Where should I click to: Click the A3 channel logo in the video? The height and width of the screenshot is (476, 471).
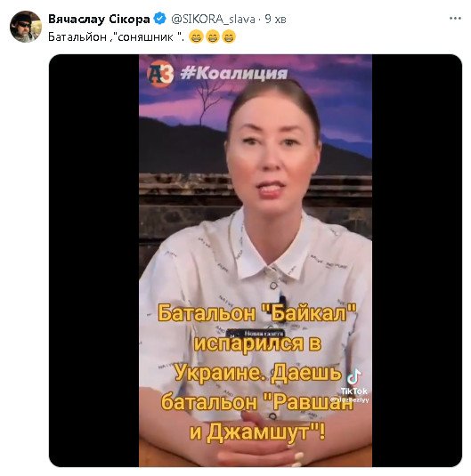160,73
